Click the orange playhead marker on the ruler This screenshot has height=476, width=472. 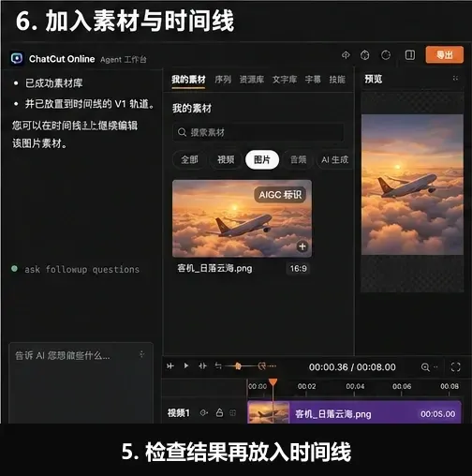click(273, 382)
